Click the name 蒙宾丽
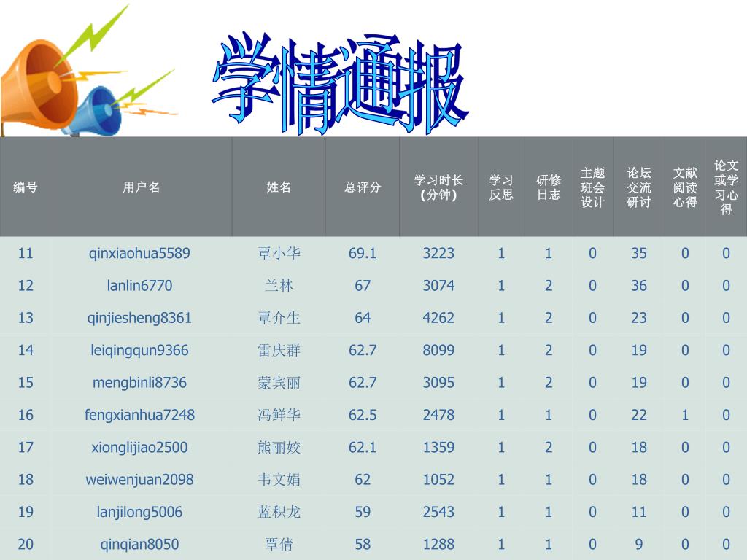The height and width of the screenshot is (560, 747). (279, 383)
